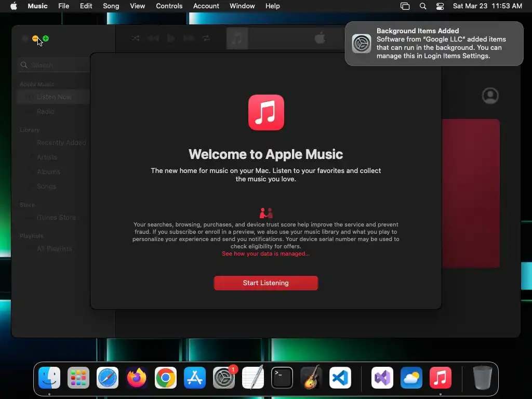Click the Music app icon in Dock
Image resolution: width=532 pixels, height=399 pixels.
tap(441, 378)
